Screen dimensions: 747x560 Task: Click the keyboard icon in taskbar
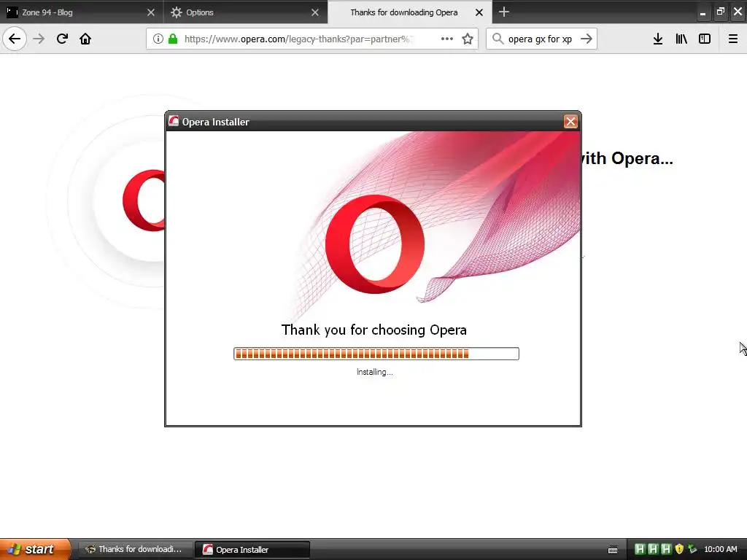point(613,550)
